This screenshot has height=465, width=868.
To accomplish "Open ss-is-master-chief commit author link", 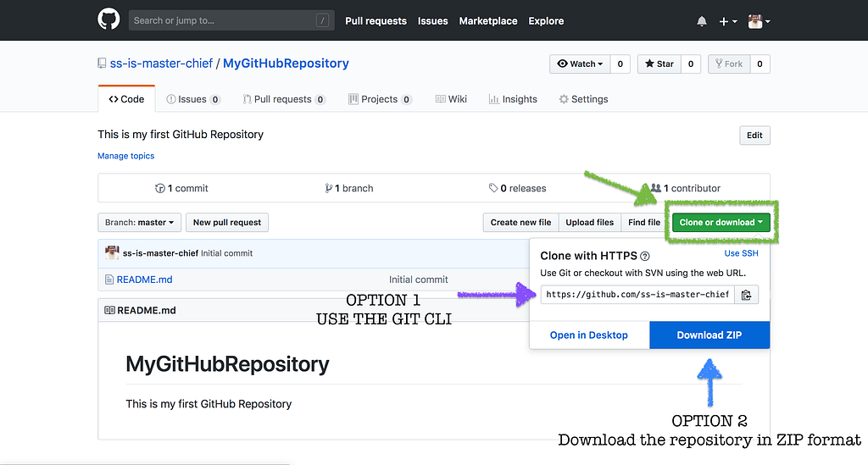I will [160, 253].
